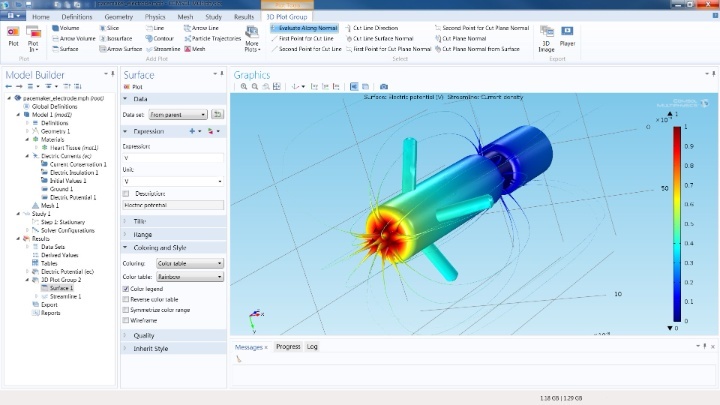The image size is (720, 405).
Task: Open the Home ribbon tab
Action: [41, 17]
